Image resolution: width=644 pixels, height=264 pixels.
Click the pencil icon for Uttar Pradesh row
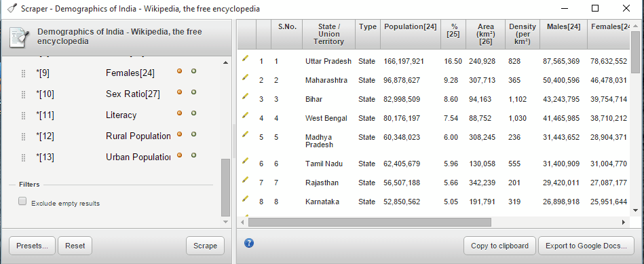[245, 58]
